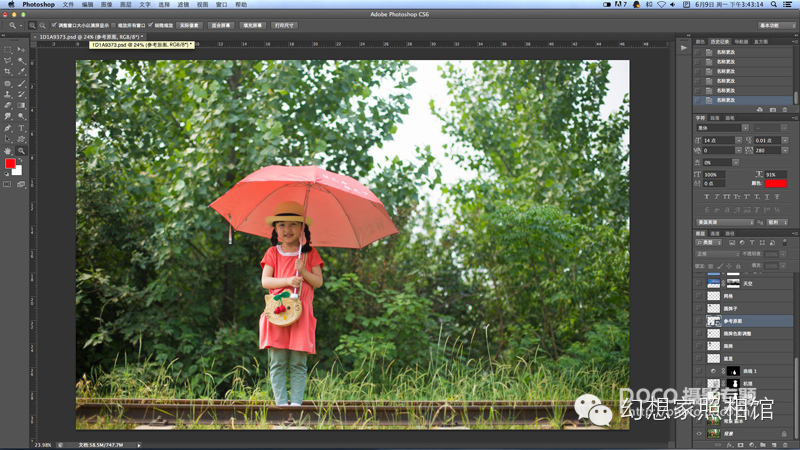Open the kerning dropdown showing 0
This screenshot has height=450, width=800.
(738, 151)
